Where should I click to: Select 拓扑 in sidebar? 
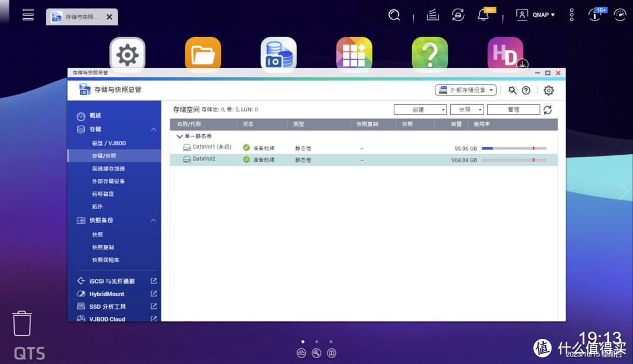(x=97, y=206)
